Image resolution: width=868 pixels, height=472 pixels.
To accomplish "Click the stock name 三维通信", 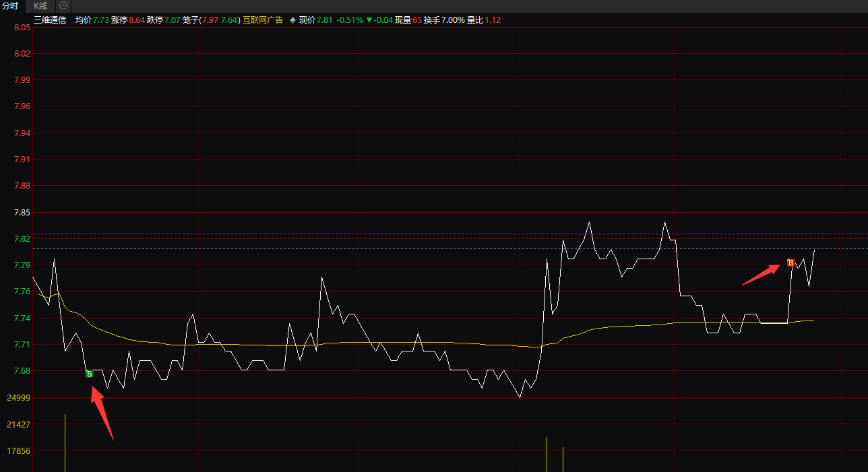I will [x=50, y=20].
